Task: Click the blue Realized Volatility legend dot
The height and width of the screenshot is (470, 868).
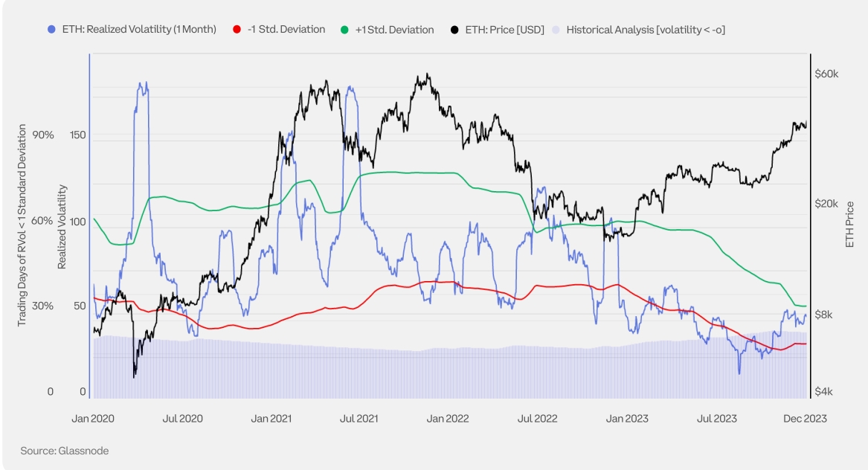Action: coord(51,29)
